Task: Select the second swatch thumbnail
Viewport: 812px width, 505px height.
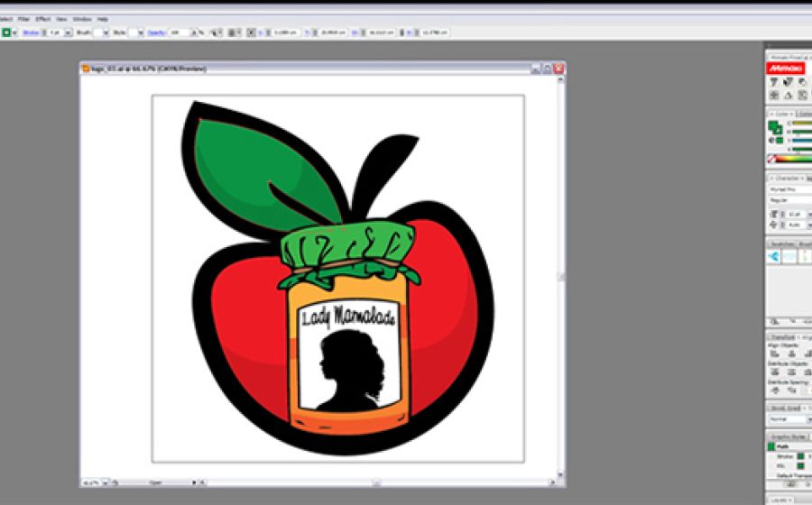Action: 789,257
